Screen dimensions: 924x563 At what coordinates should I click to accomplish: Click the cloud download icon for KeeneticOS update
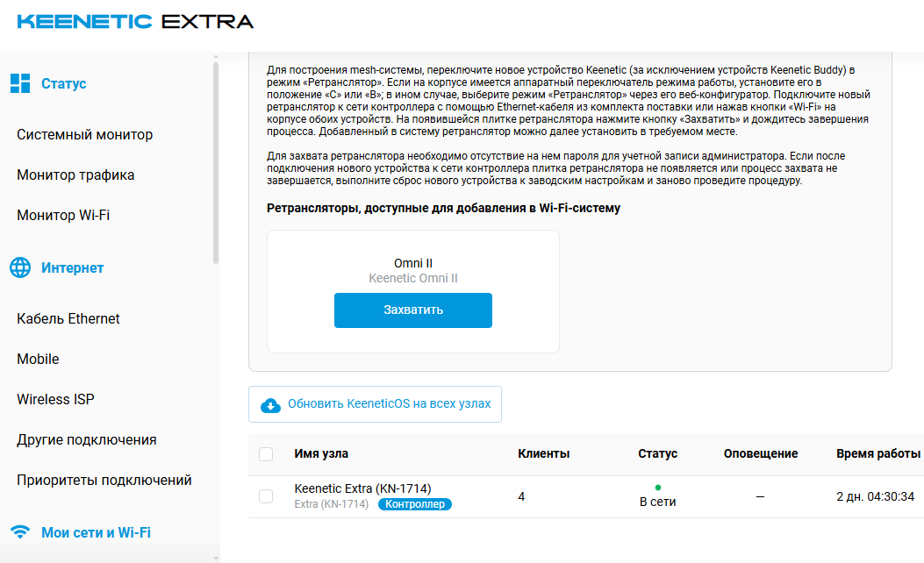[270, 404]
